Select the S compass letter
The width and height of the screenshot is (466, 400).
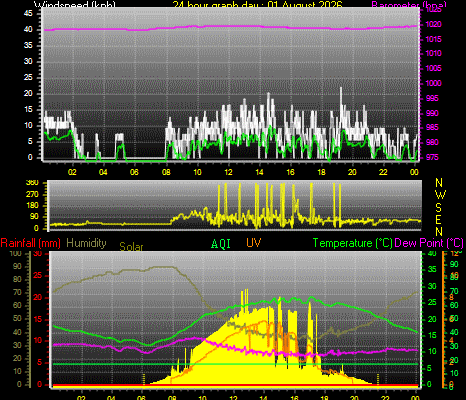[x=439, y=208]
